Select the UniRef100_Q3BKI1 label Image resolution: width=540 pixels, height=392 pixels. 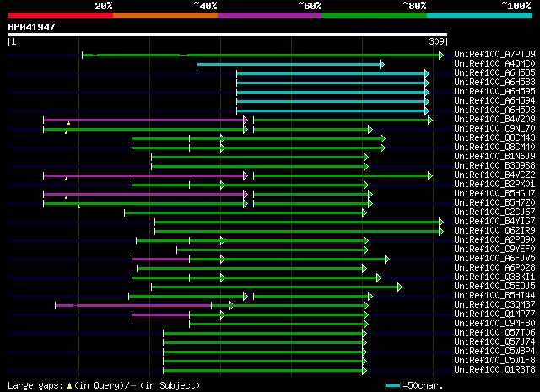(494, 277)
